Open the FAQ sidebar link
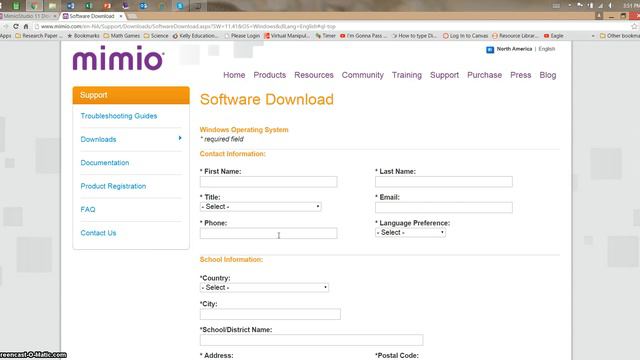Screen dimensions: 640x360 click(88, 209)
